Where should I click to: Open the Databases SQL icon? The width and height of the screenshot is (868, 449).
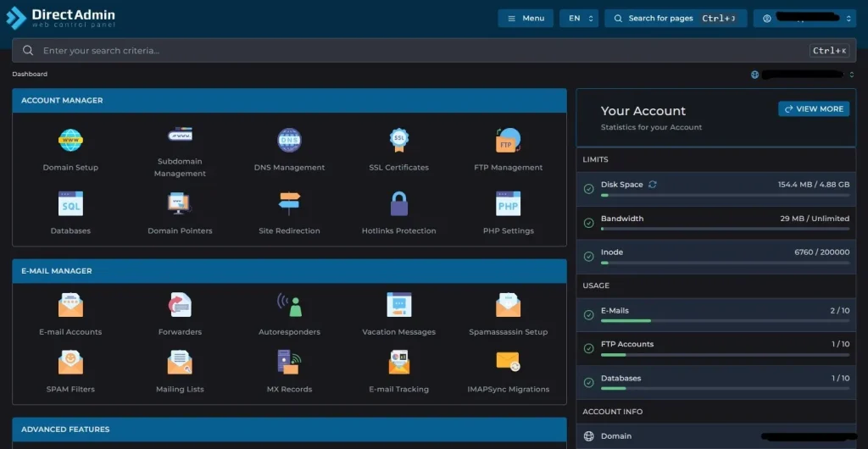[x=70, y=204]
